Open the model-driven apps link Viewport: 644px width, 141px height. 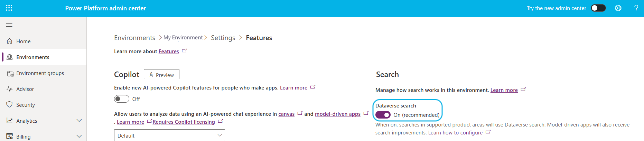338,114
